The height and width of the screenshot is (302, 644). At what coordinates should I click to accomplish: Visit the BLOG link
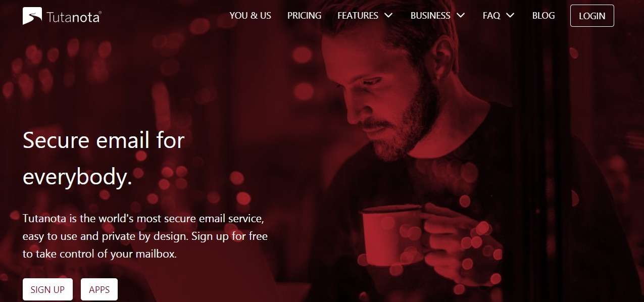543,16
